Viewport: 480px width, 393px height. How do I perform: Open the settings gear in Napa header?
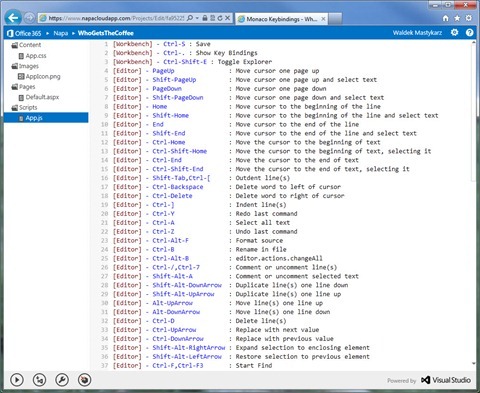point(454,32)
